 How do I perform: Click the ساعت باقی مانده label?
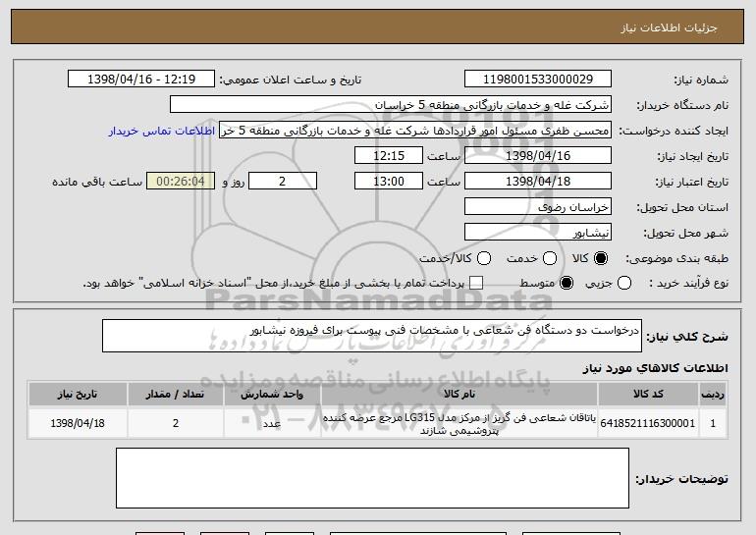coord(97,182)
